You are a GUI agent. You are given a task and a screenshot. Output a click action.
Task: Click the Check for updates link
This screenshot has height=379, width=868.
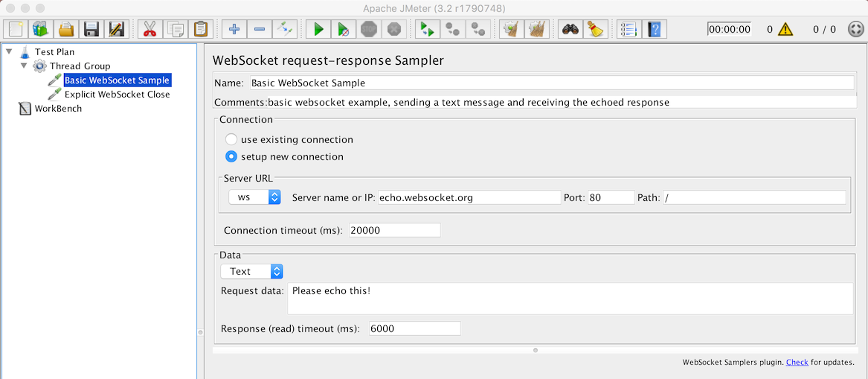click(797, 363)
